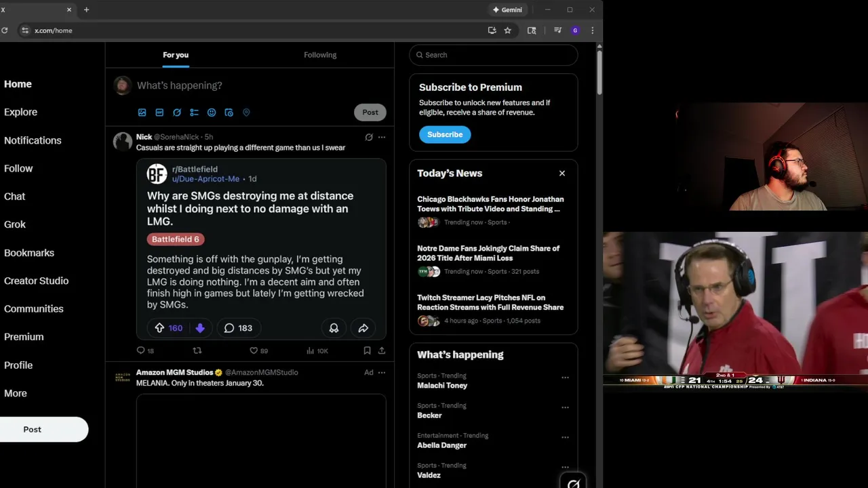Click the poll icon in composer
Image resolution: width=868 pixels, height=488 pixels.
[x=194, y=113]
